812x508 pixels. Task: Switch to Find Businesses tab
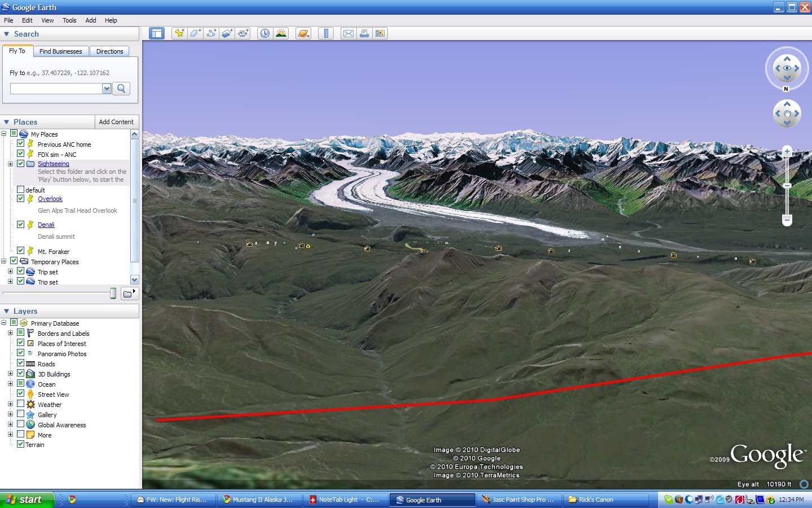[x=61, y=51]
